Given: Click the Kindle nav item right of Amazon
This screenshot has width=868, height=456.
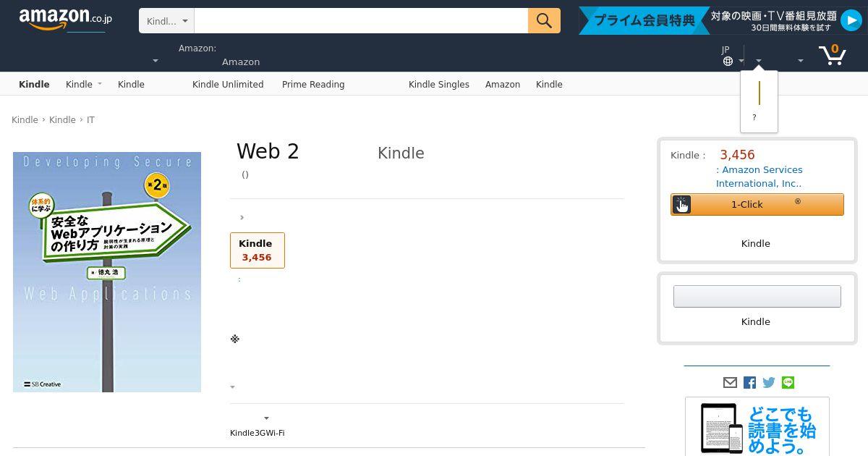Looking at the screenshot, I should pyautogui.click(x=549, y=84).
